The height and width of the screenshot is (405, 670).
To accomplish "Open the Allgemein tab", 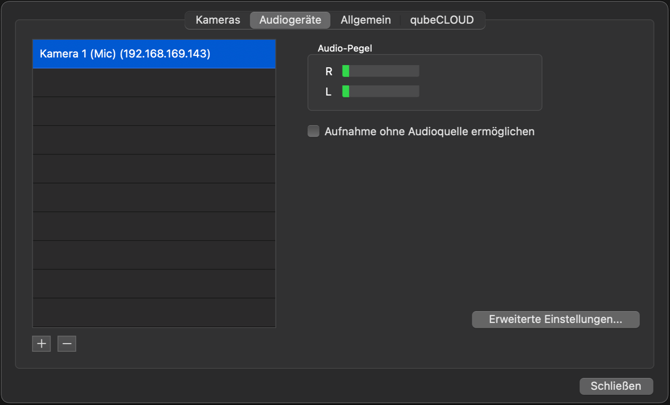I will click(x=365, y=20).
